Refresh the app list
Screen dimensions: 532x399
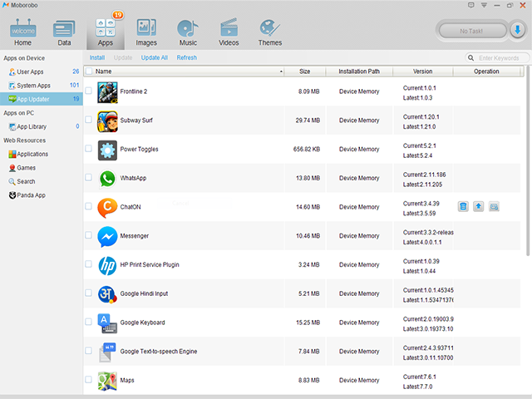click(x=186, y=57)
